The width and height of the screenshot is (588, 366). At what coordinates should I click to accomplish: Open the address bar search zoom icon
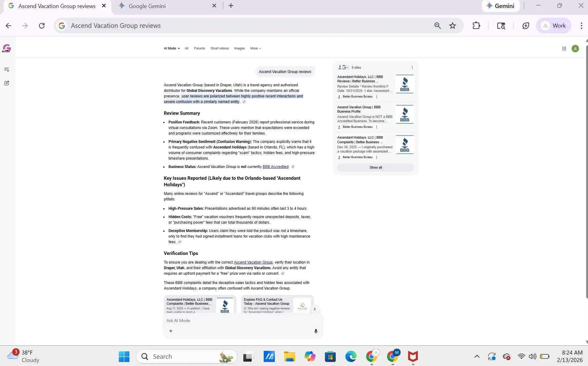point(437,26)
